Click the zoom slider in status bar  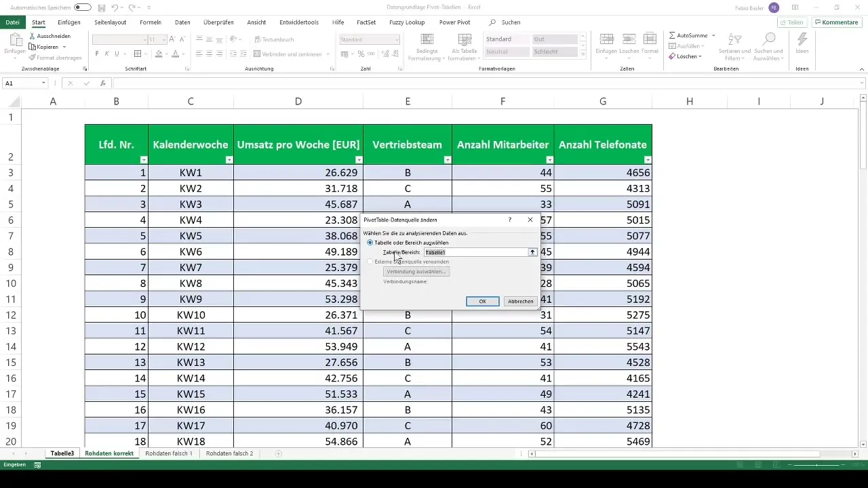click(817, 465)
